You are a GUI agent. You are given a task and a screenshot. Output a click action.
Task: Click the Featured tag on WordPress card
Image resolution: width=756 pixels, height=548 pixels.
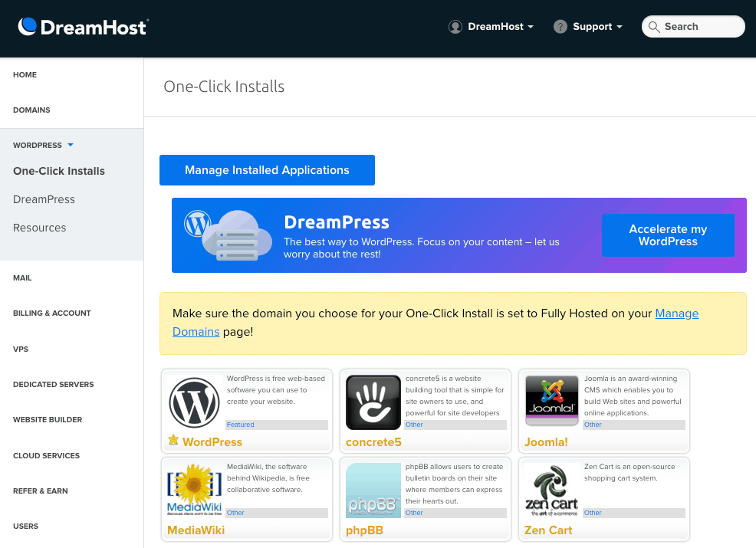(x=240, y=425)
